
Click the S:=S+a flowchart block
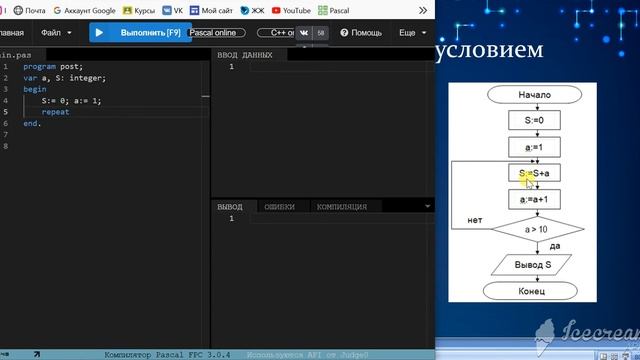(534, 173)
